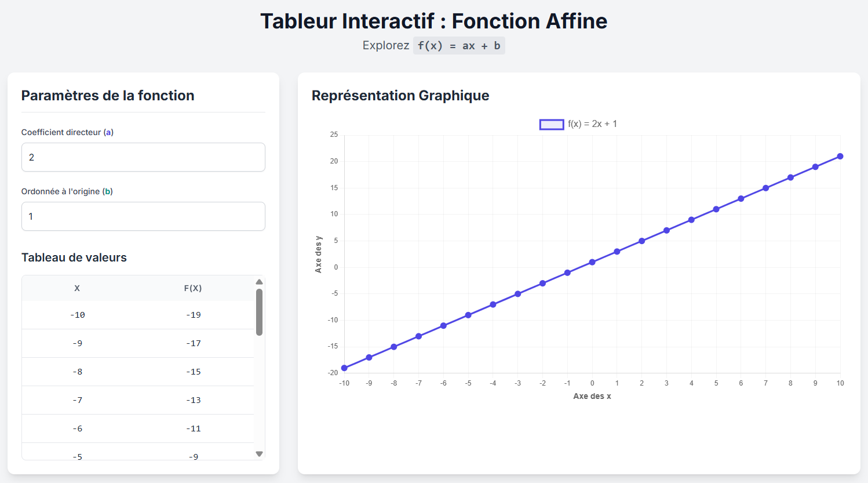868x483 pixels.
Task: Click the X column header in the table
Action: pyautogui.click(x=77, y=288)
